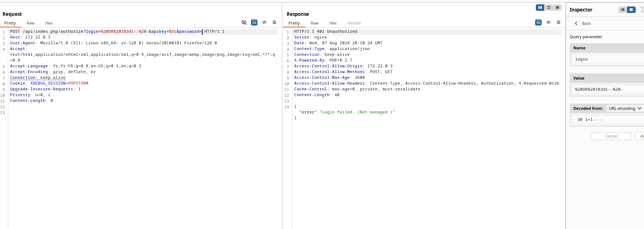Select combined single-pane layout icon
644x229 pixels.
coord(557,8)
